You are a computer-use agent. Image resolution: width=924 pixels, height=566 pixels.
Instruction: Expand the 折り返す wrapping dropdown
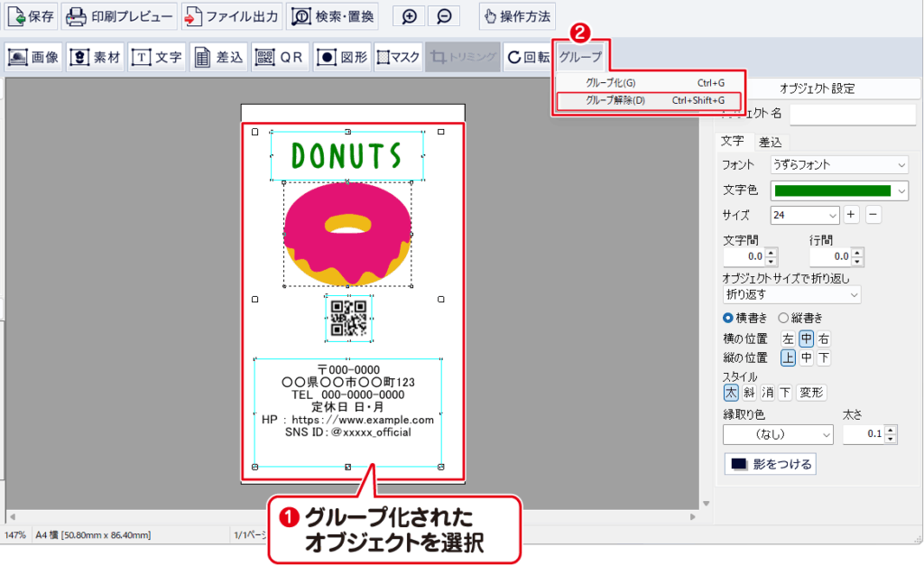[x=792, y=294]
